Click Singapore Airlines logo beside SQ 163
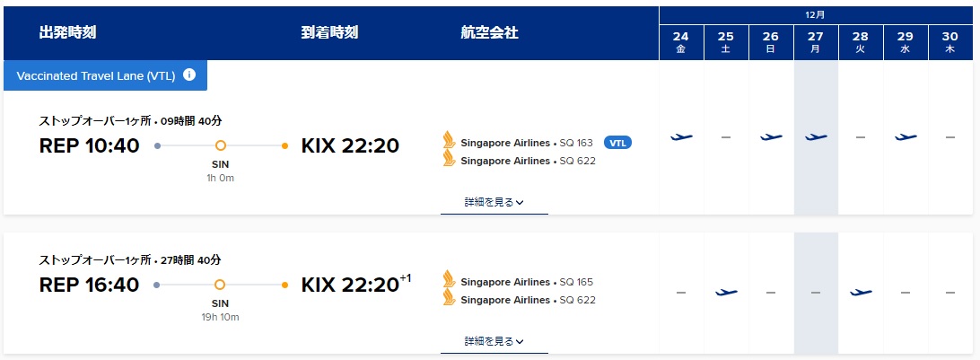Image resolution: width=980 pixels, height=360 pixels. [x=449, y=142]
